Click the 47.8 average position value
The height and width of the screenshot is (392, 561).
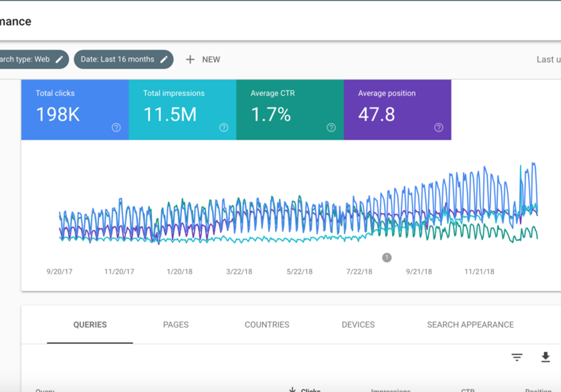376,115
